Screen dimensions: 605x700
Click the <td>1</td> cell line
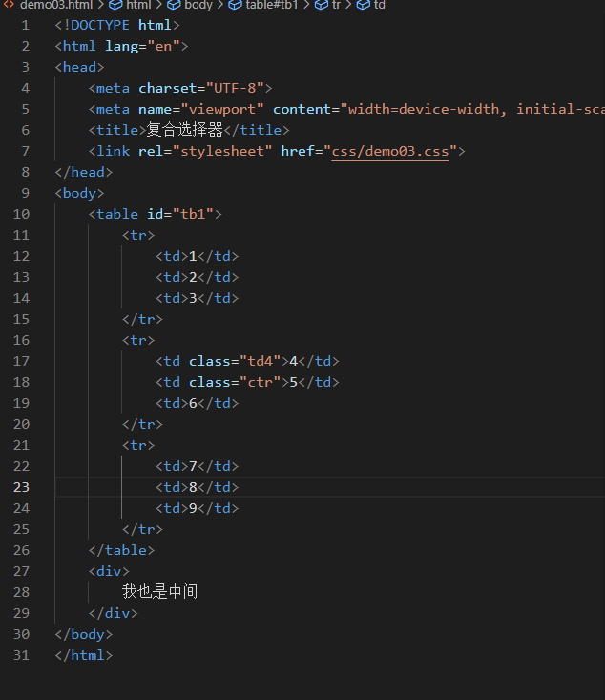(198, 256)
